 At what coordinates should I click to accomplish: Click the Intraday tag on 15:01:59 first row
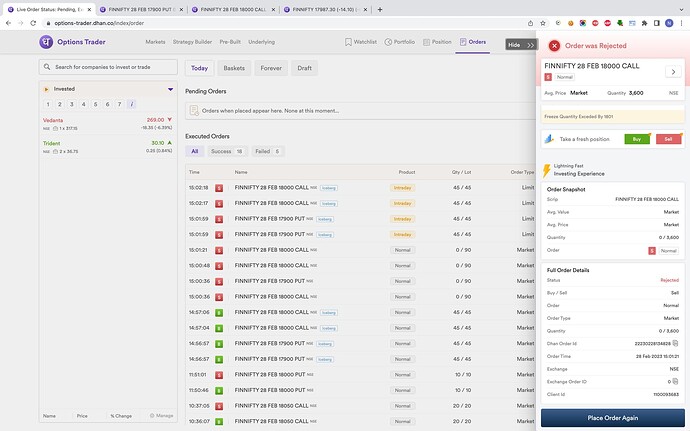(x=402, y=219)
